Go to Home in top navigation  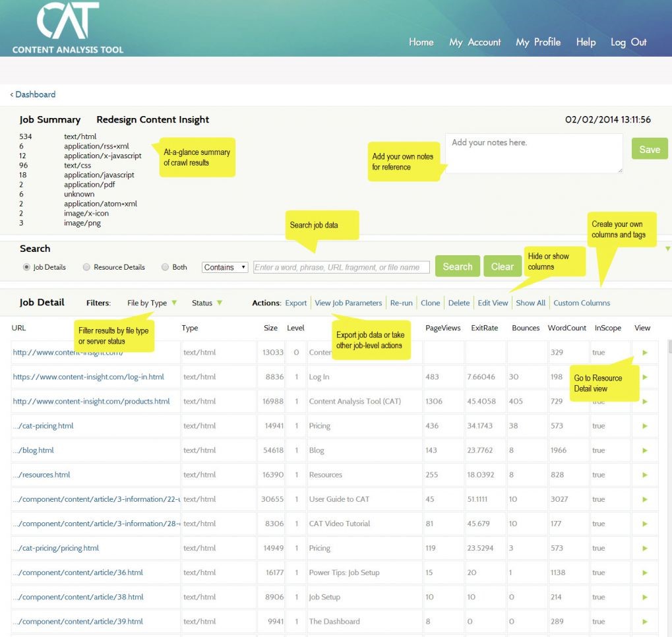tap(421, 42)
